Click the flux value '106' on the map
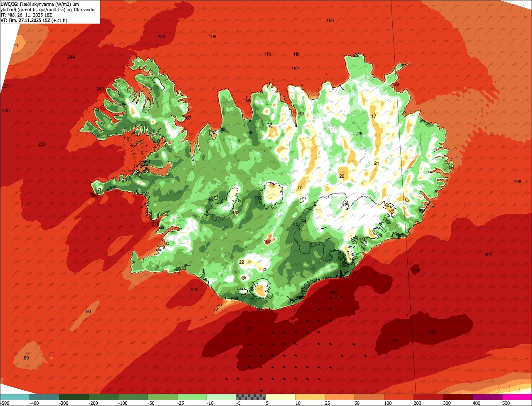Viewport: 532px width, 406px height. 212,37
